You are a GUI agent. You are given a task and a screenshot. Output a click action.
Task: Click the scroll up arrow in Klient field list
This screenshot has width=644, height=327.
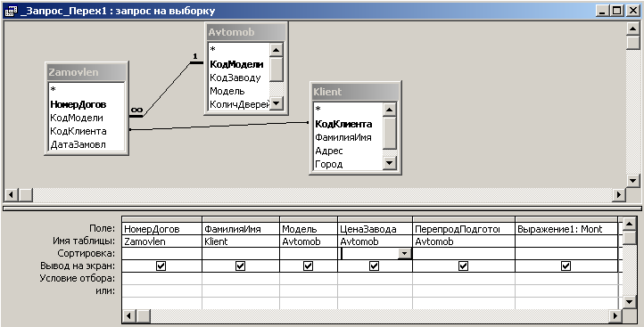coord(390,110)
